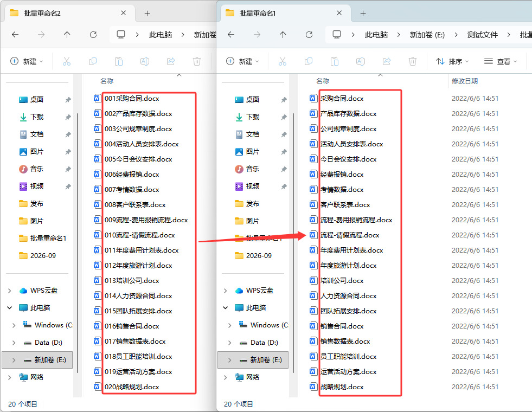Open 2026-09 folder in the 批量重命名1 sidebar
The image size is (532, 412).
[259, 256]
